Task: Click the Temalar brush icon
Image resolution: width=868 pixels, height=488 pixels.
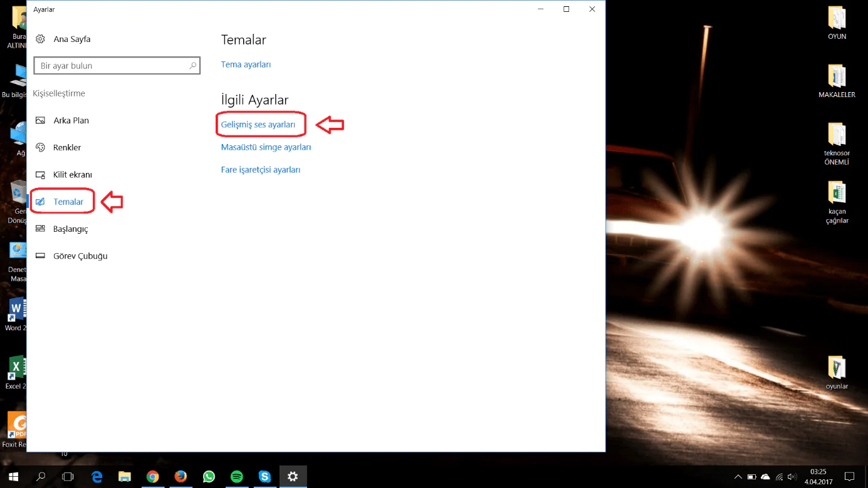Action: click(x=40, y=202)
